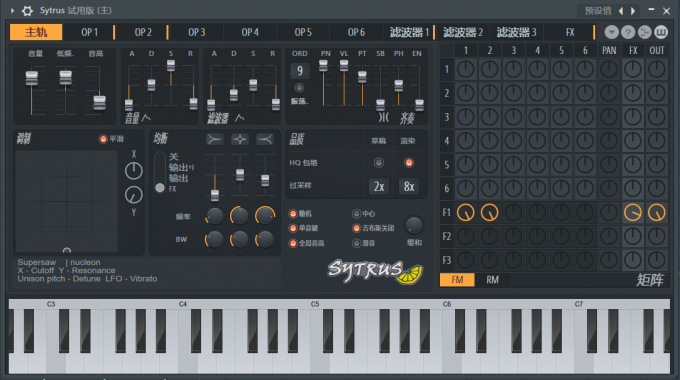Screen dimensions: 680x380
Task: Click the 音量 envelope shape icon
Action: pyautogui.click(x=146, y=118)
